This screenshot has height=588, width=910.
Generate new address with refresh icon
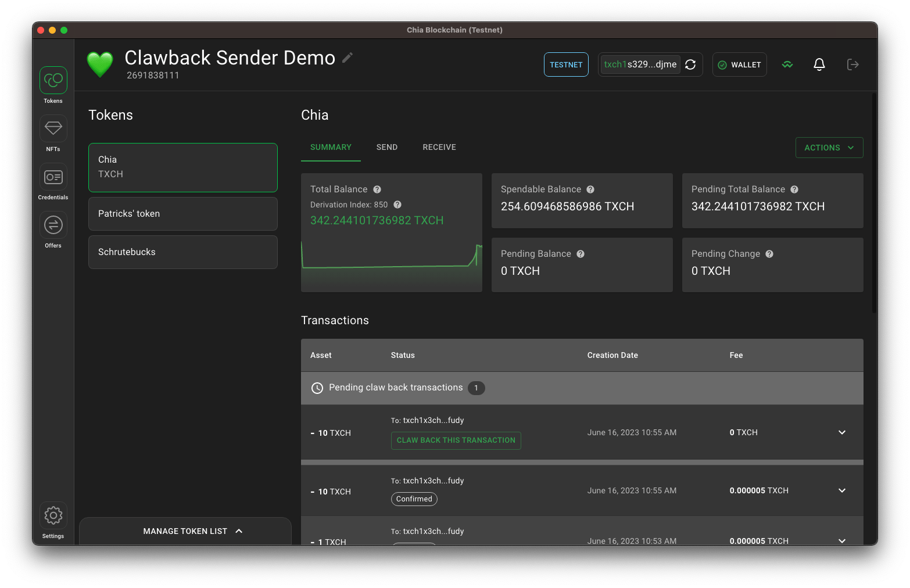[690, 64]
